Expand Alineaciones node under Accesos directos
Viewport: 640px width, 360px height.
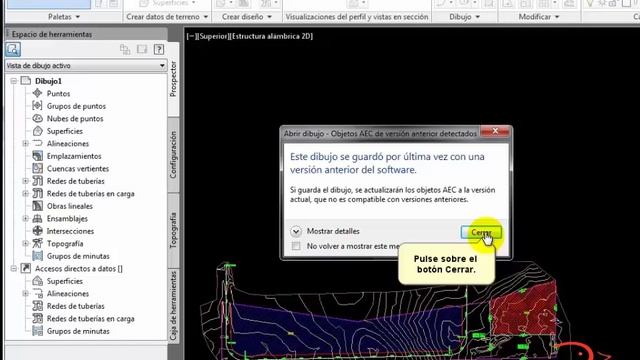25,293
